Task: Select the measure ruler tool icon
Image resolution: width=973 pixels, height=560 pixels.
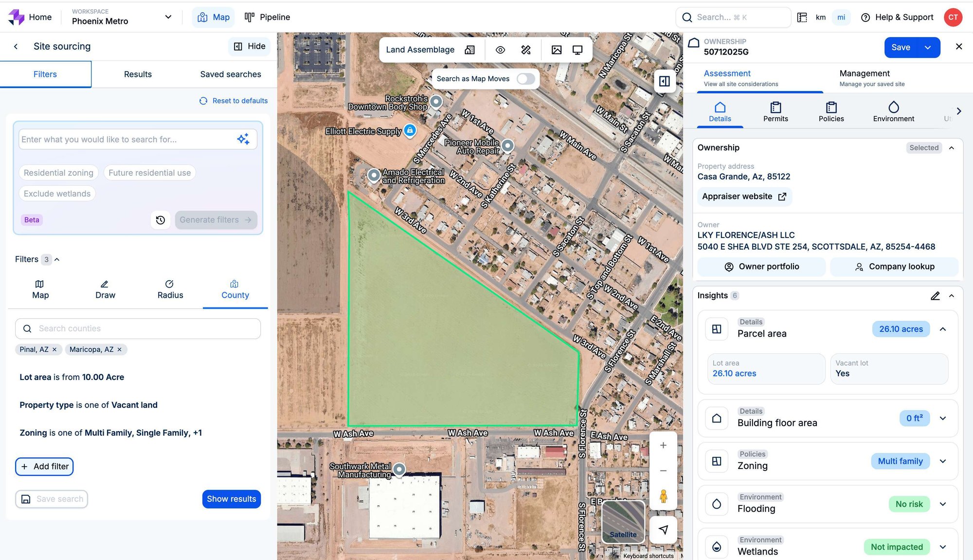Action: [x=526, y=50]
